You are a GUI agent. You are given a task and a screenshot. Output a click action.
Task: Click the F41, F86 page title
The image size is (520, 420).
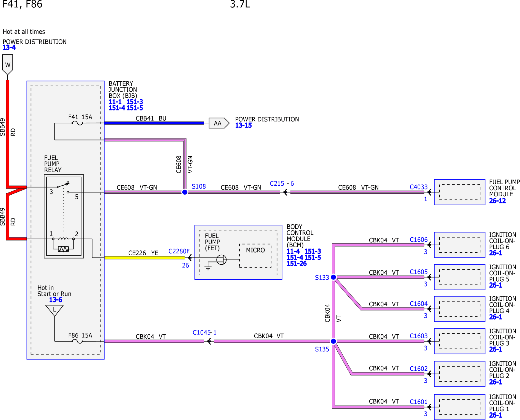[x=22, y=4]
